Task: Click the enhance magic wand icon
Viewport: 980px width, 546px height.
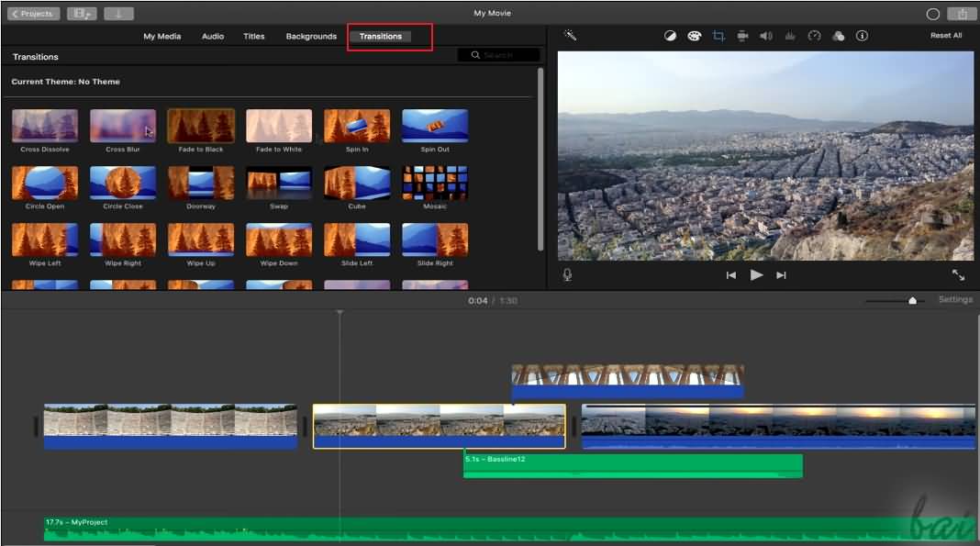Action: [x=571, y=36]
